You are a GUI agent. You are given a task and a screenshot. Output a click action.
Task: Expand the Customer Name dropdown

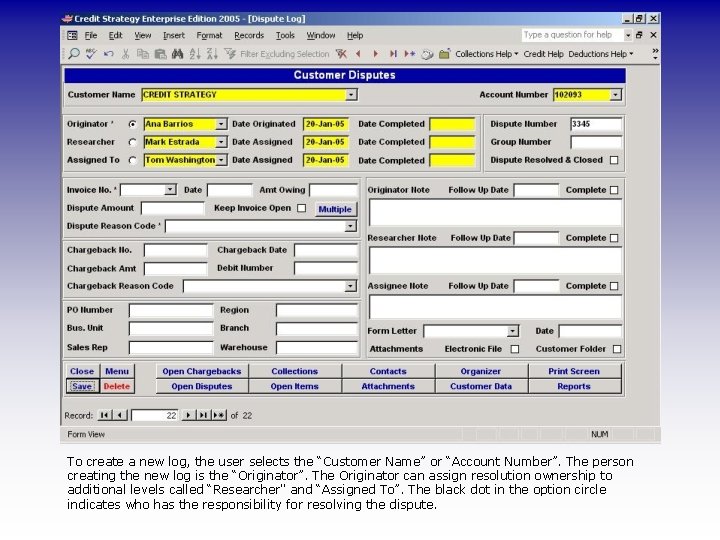(351, 95)
